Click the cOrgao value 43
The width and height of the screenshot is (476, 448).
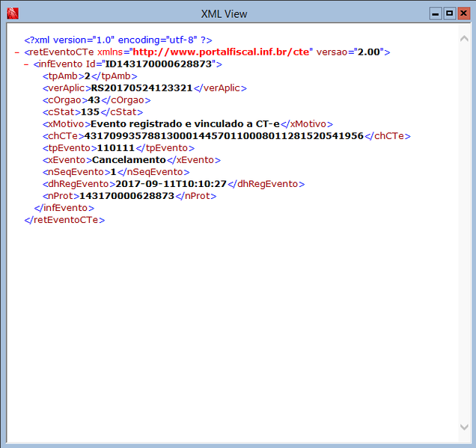(x=94, y=99)
